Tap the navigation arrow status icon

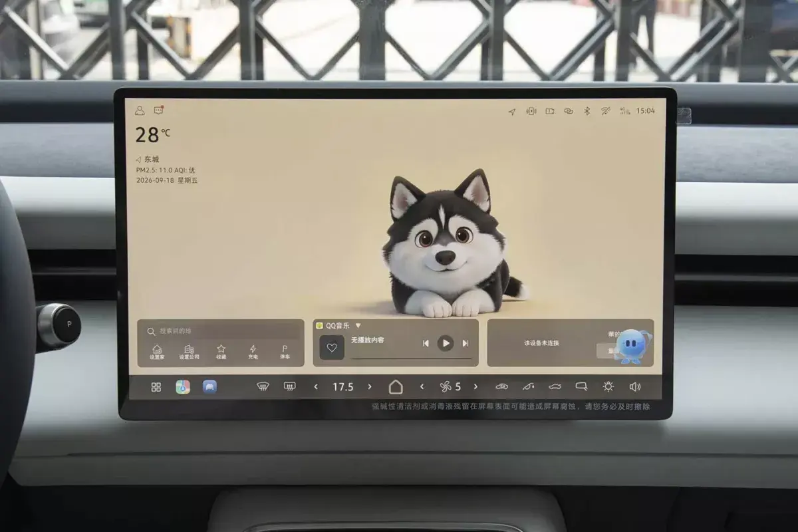tap(511, 111)
